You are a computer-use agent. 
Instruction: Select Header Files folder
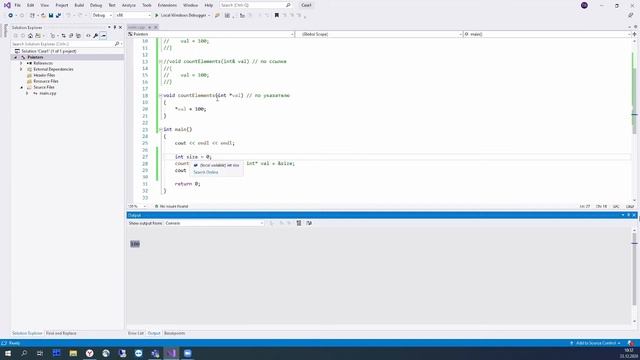point(44,76)
